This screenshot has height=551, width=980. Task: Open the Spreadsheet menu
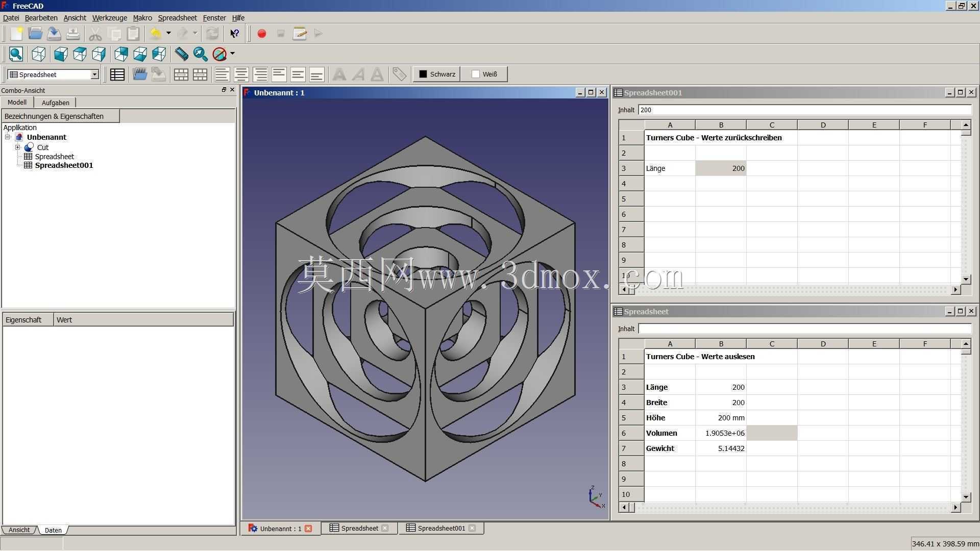(x=177, y=18)
